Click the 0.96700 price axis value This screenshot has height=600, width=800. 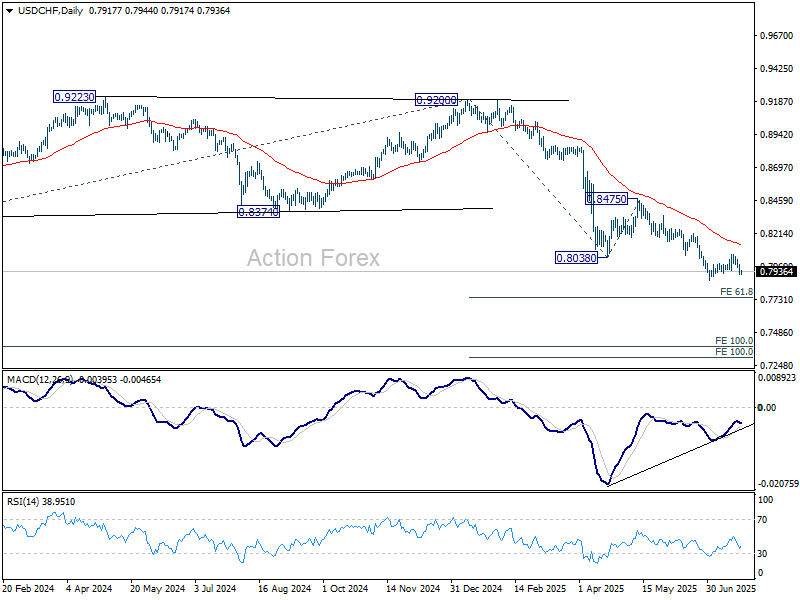(x=776, y=36)
